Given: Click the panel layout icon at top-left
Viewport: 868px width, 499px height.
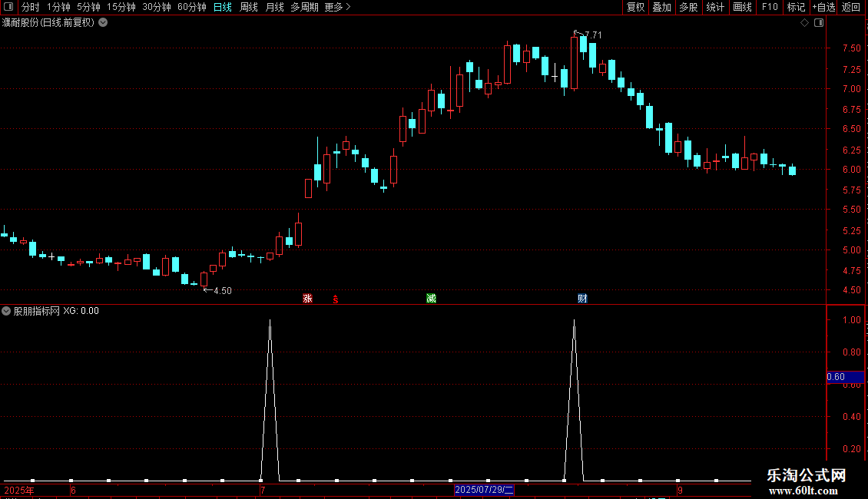Looking at the screenshot, I should (x=8, y=7).
